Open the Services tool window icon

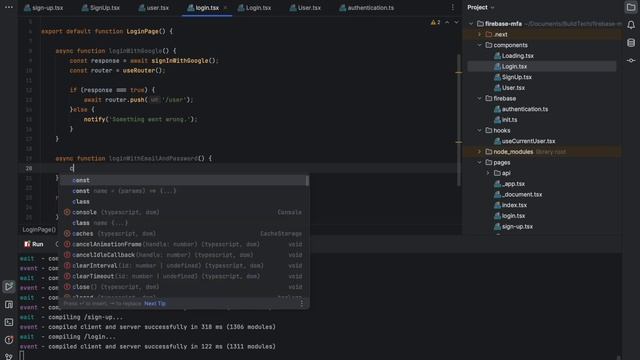tap(9, 304)
